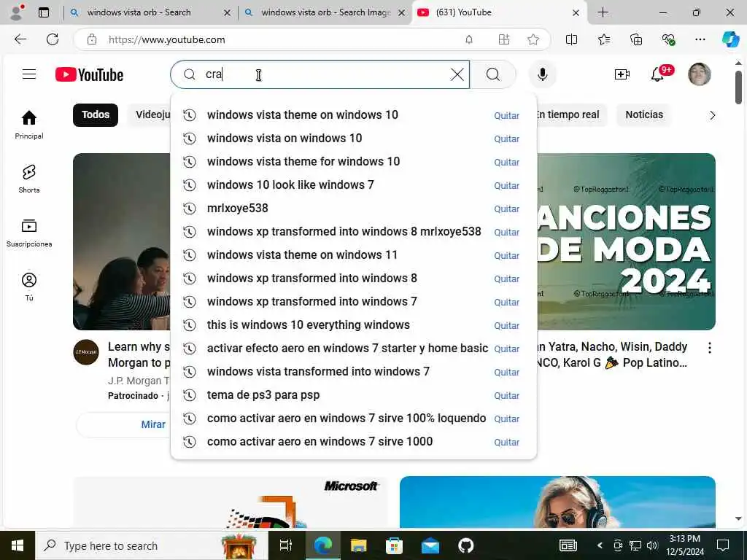Open the Tú section in the sidebar
The height and width of the screenshot is (560, 747).
tap(29, 287)
